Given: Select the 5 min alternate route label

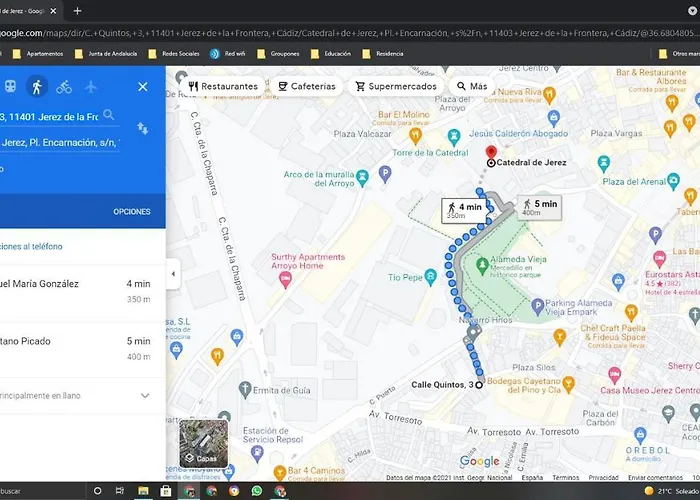Looking at the screenshot, I should [x=538, y=207].
